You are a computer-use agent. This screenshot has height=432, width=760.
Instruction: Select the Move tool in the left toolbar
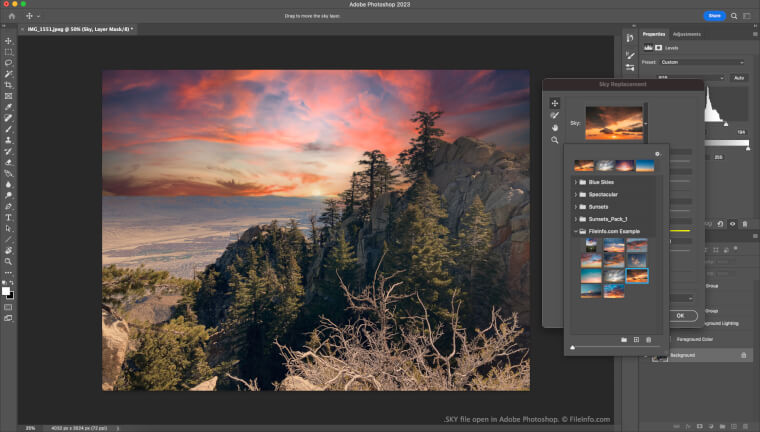pos(9,40)
